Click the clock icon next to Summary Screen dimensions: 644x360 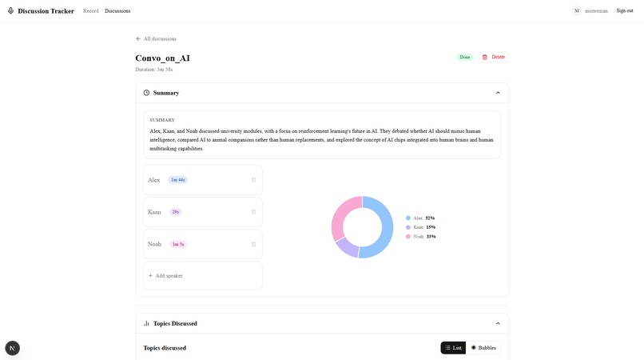[x=146, y=93]
